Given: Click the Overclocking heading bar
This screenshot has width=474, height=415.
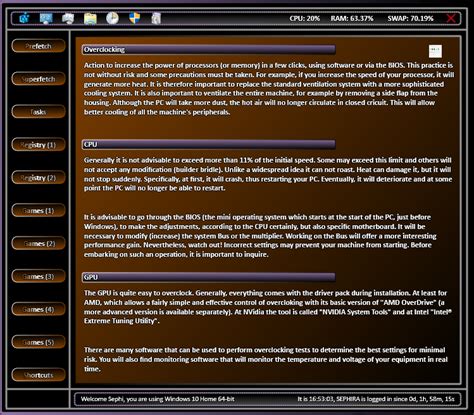Looking at the screenshot, I should click(x=209, y=50).
